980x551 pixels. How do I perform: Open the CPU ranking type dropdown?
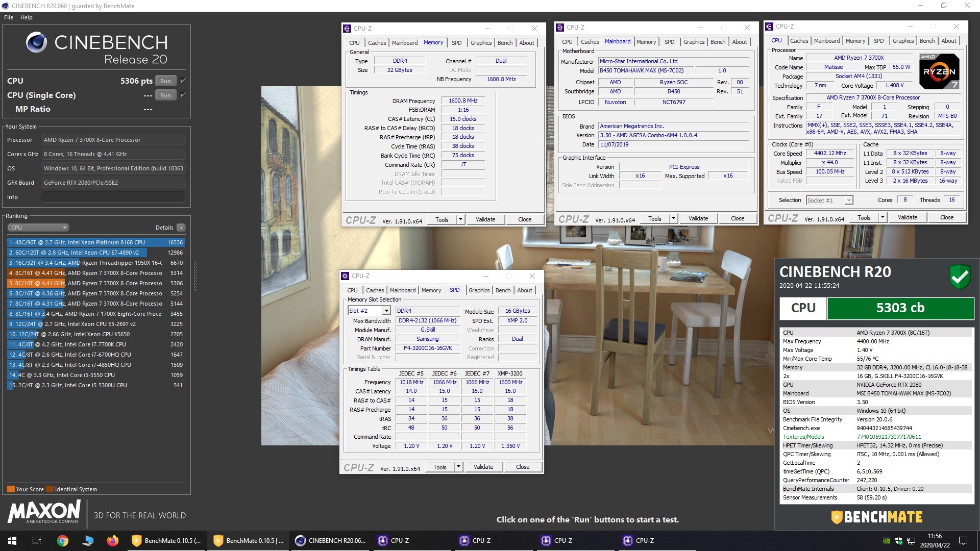click(x=38, y=228)
